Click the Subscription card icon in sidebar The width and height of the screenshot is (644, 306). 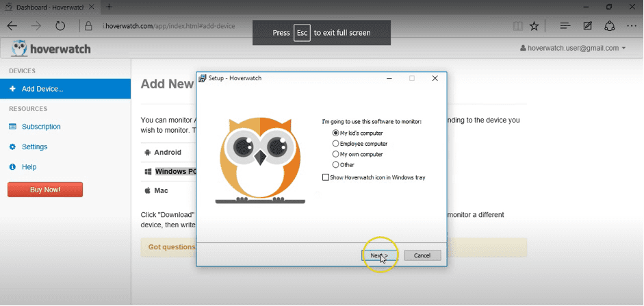pos(12,127)
